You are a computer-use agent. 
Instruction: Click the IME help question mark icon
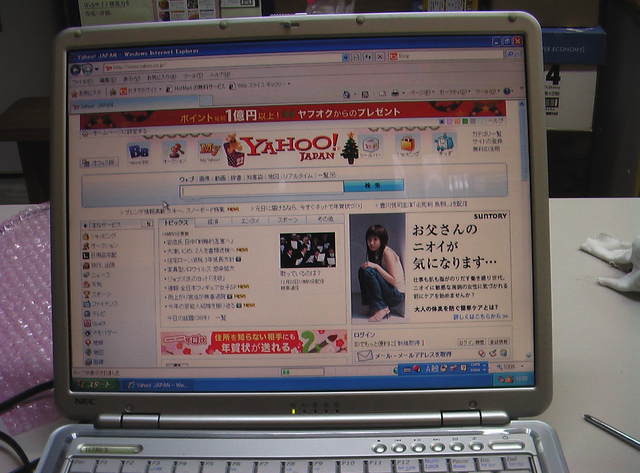point(464,368)
